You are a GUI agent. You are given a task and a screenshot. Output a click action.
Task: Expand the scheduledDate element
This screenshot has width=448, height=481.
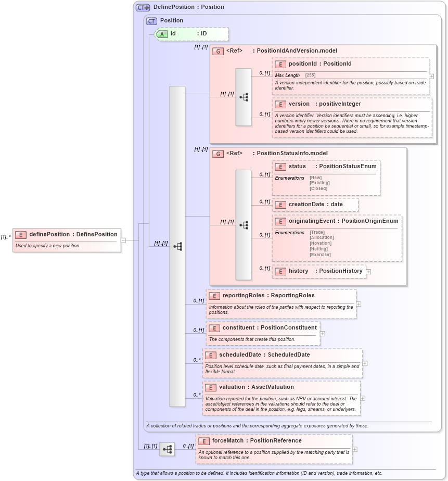click(x=365, y=364)
